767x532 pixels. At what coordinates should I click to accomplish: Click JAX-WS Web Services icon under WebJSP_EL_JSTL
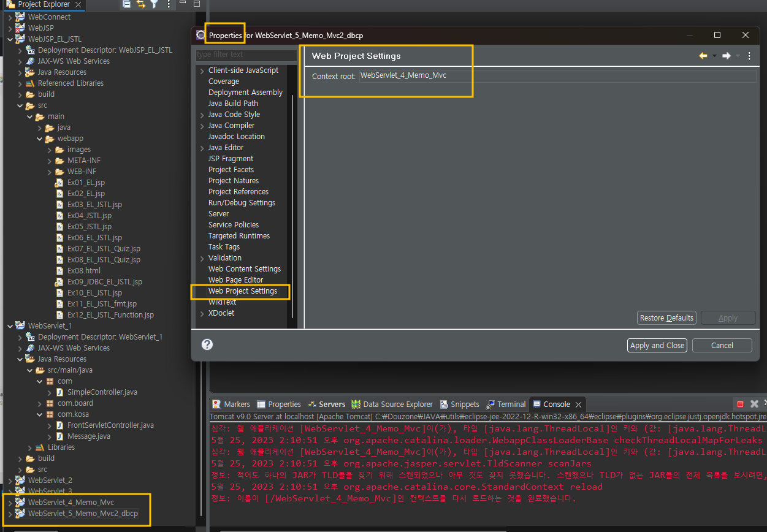(x=30, y=61)
